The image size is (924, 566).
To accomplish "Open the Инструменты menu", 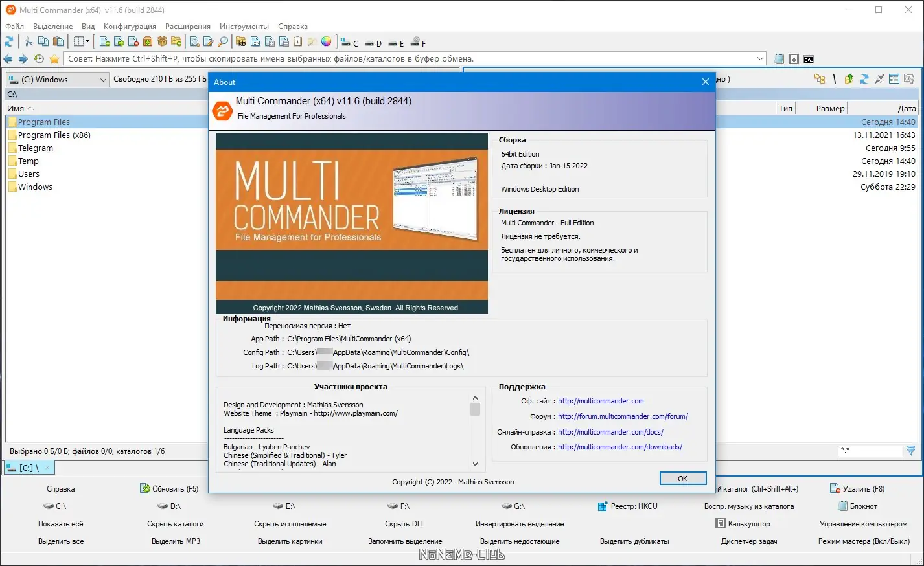I will [244, 27].
